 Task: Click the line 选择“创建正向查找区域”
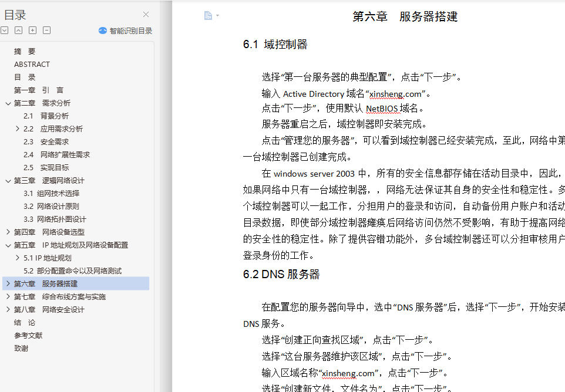click(x=348, y=340)
